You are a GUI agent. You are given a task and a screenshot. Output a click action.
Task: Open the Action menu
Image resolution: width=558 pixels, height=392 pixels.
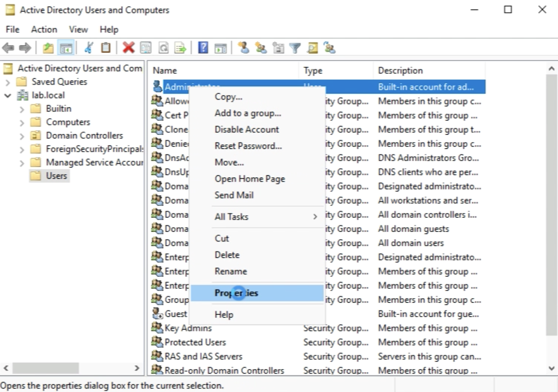[x=44, y=30]
